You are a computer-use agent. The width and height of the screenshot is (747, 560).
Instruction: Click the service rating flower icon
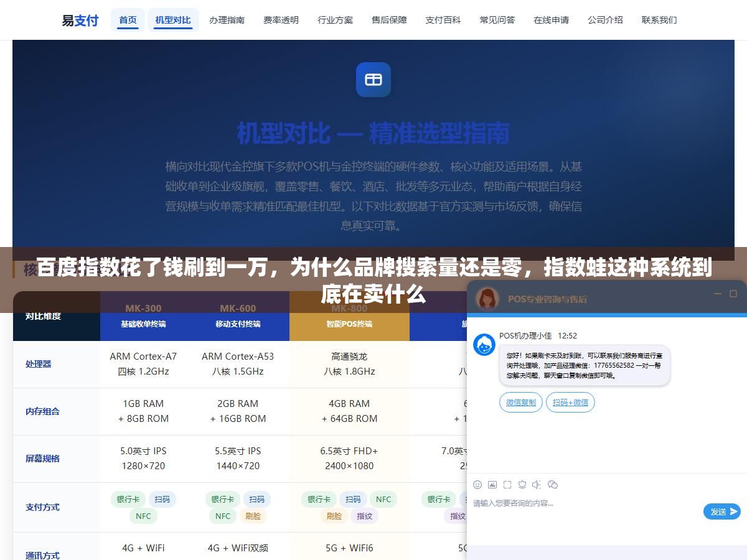tap(522, 485)
